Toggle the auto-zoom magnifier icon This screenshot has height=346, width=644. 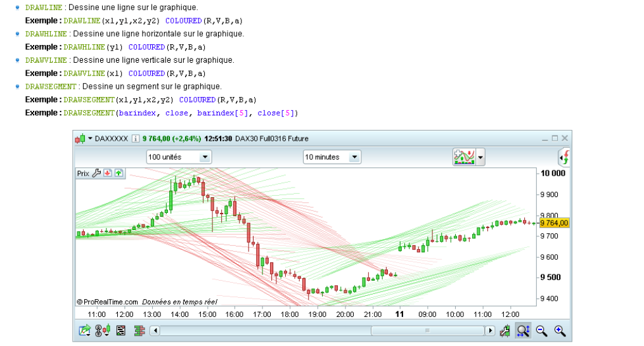tap(524, 331)
